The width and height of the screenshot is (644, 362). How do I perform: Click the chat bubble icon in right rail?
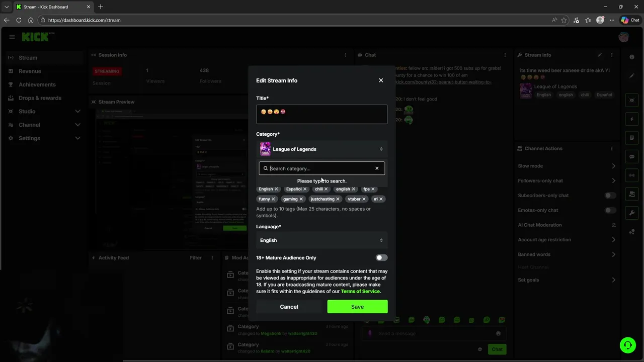click(632, 157)
